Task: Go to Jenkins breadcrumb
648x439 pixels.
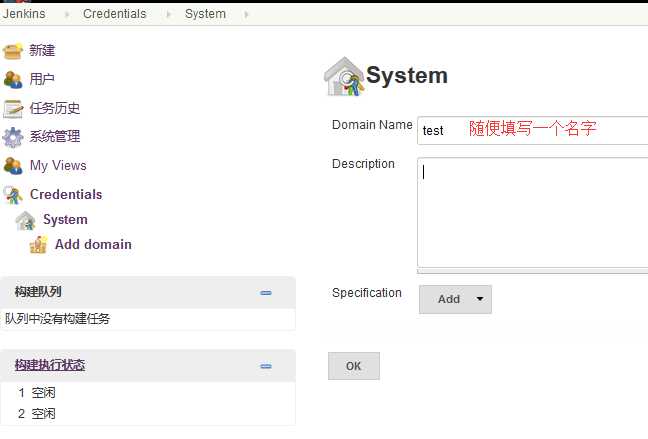Action: [x=24, y=14]
